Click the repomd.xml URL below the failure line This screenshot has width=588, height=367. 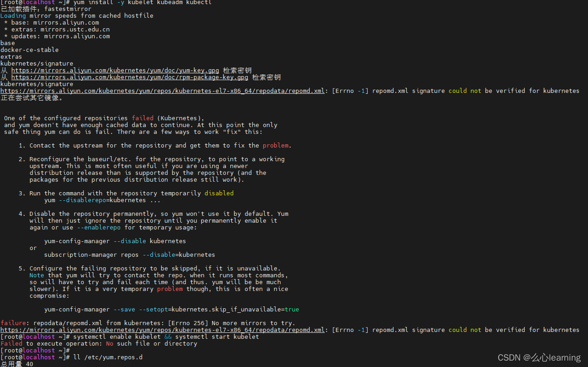(x=163, y=330)
